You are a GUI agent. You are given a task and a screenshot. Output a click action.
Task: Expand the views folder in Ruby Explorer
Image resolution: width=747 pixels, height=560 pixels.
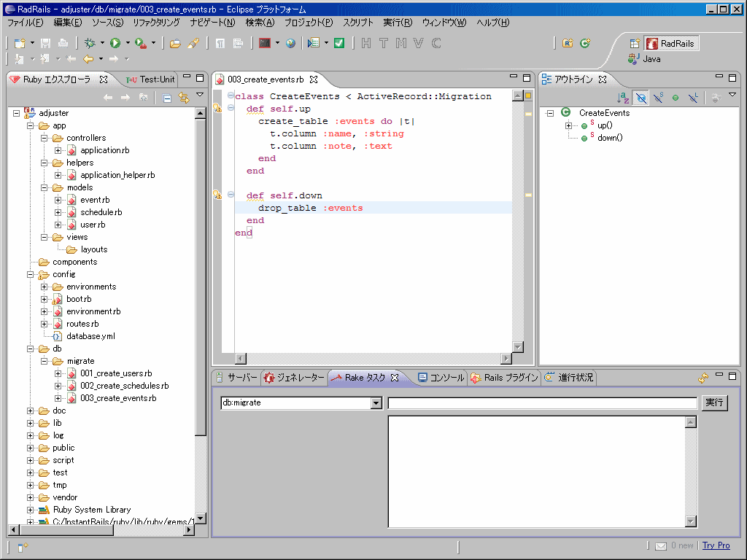[44, 236]
